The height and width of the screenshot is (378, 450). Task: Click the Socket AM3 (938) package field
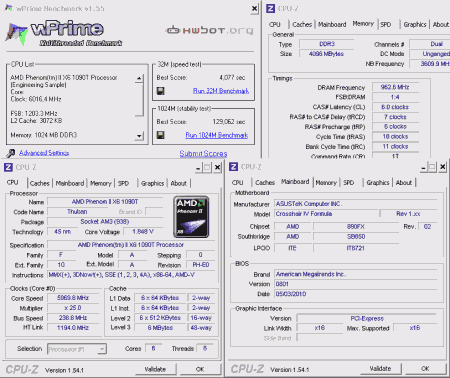coord(105,222)
